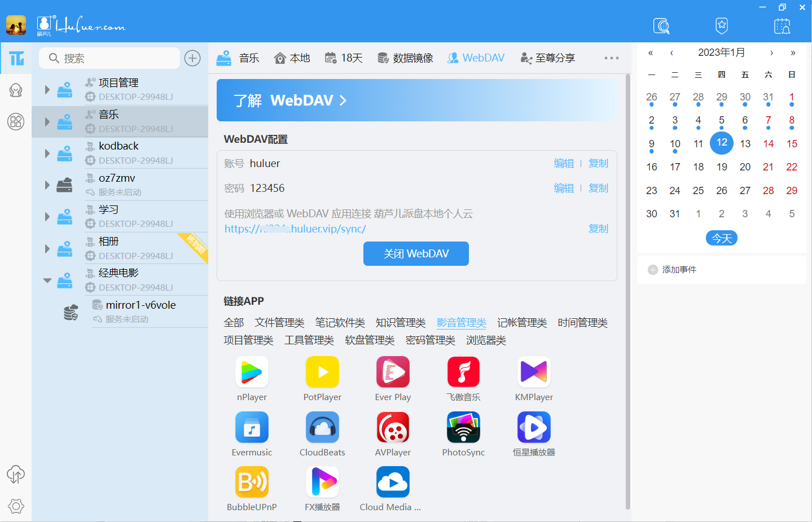This screenshot has width=812, height=522.
Task: Filter apps by 浏览器类 category
Action: tap(486, 340)
